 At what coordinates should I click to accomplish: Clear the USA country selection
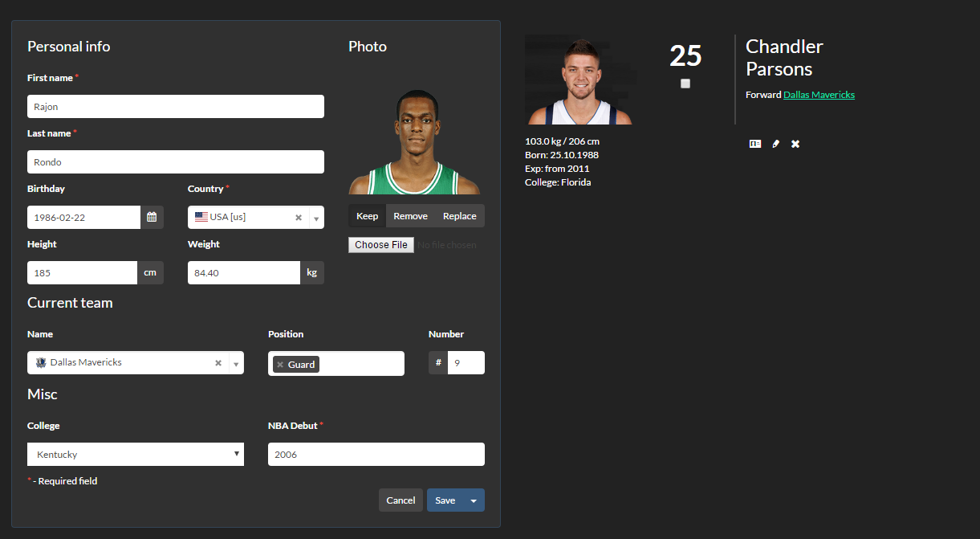pos(299,218)
